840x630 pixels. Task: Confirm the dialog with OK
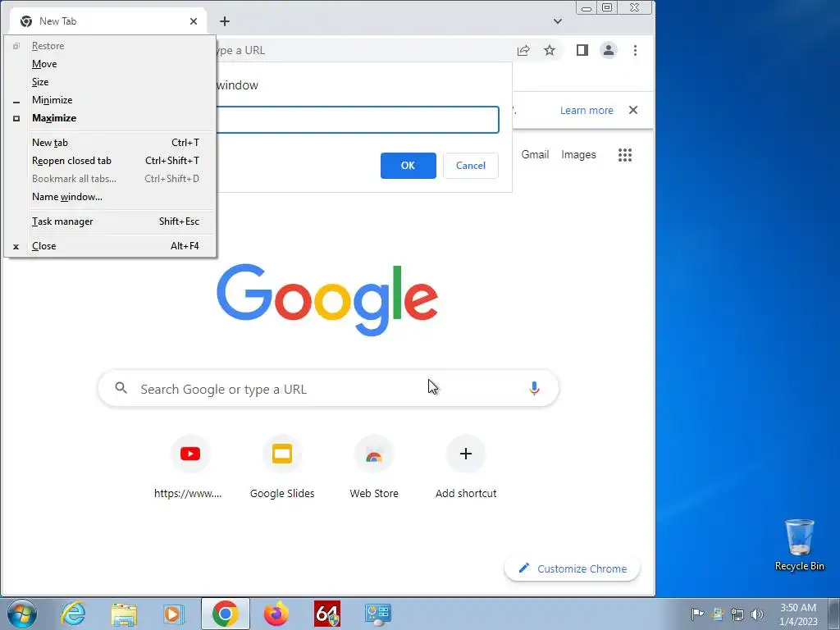[x=409, y=166]
